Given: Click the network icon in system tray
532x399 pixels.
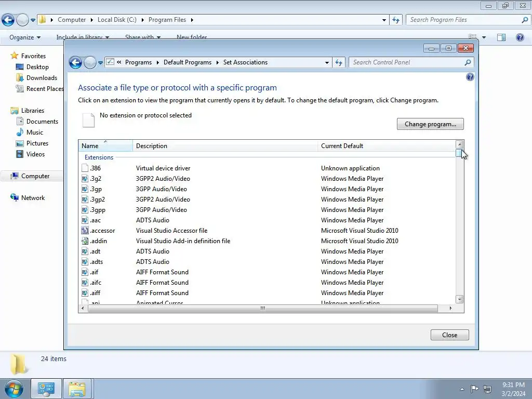Looking at the screenshot, I should click(x=487, y=389).
